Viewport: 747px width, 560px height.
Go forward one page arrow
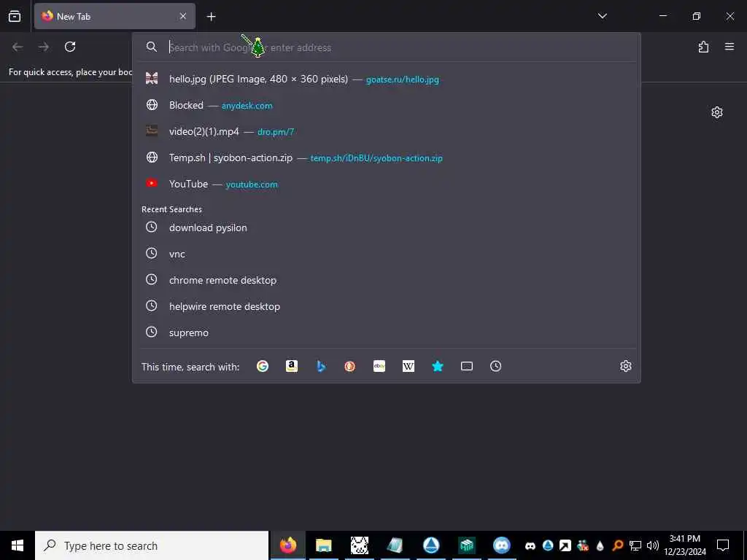[x=44, y=47]
